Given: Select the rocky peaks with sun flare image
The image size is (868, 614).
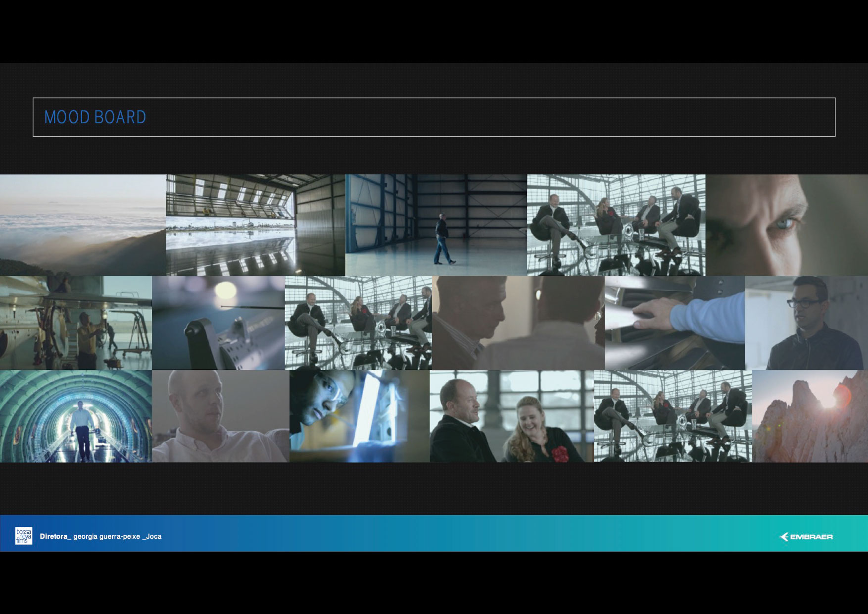Looking at the screenshot, I should (x=810, y=416).
